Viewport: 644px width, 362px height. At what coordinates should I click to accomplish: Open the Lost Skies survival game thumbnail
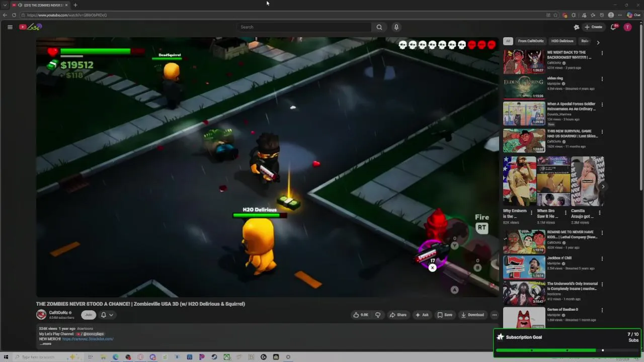point(524,140)
